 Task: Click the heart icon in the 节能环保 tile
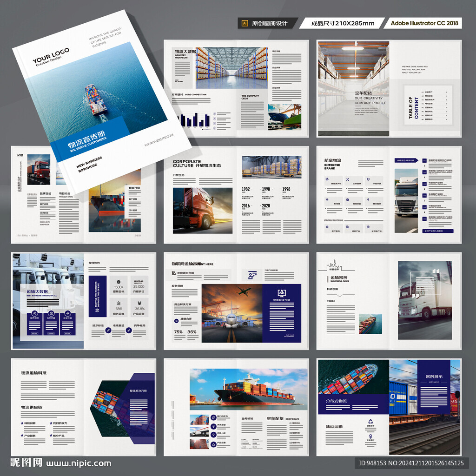point(368,179)
